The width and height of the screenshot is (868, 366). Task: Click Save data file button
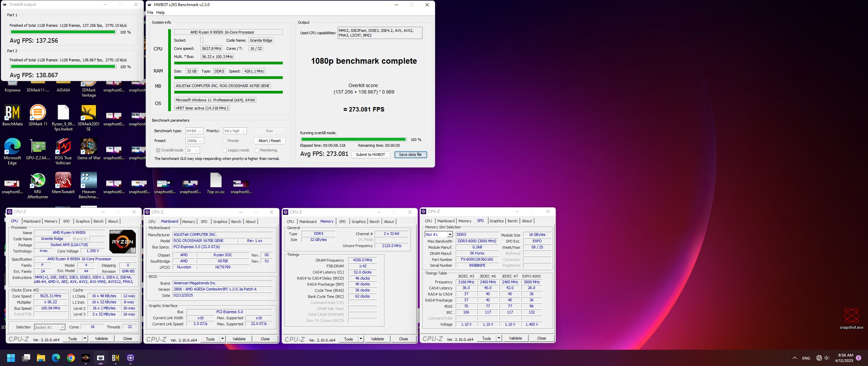click(x=410, y=155)
